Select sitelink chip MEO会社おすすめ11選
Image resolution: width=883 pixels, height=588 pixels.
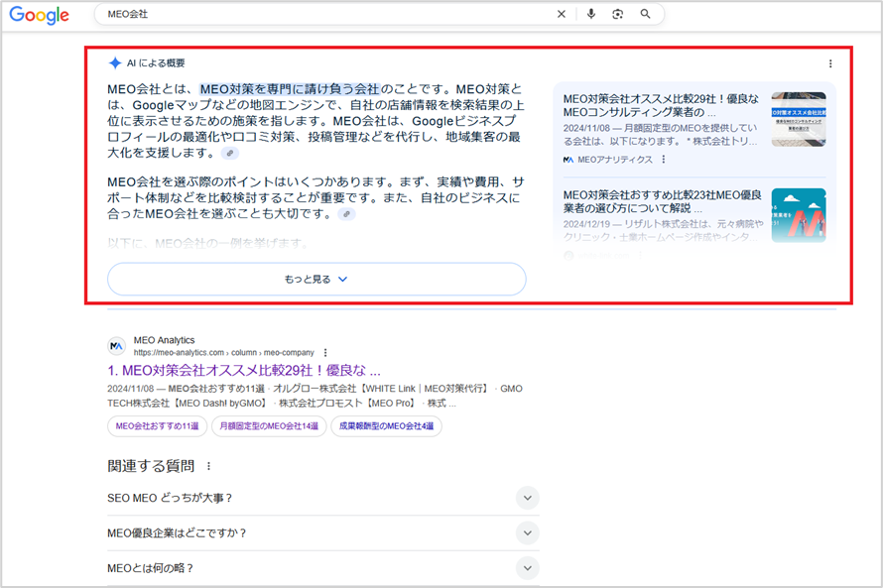pos(157,426)
